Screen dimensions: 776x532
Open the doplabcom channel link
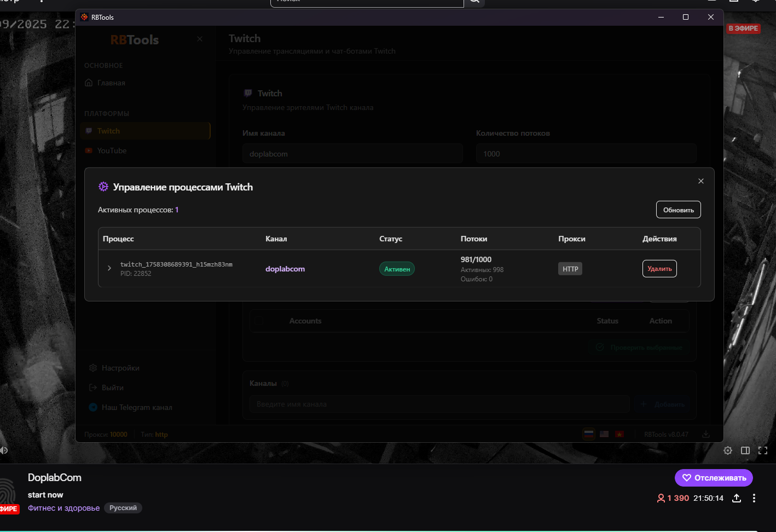click(x=285, y=269)
